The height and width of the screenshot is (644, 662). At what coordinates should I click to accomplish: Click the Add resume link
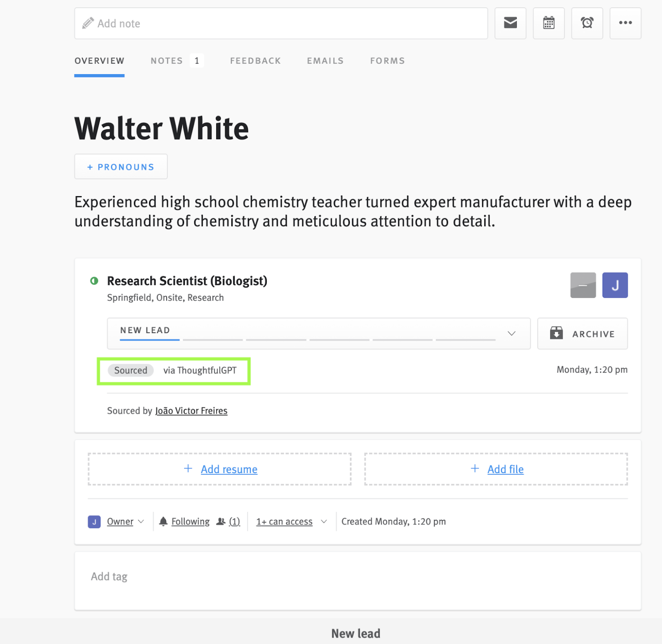[x=229, y=469]
